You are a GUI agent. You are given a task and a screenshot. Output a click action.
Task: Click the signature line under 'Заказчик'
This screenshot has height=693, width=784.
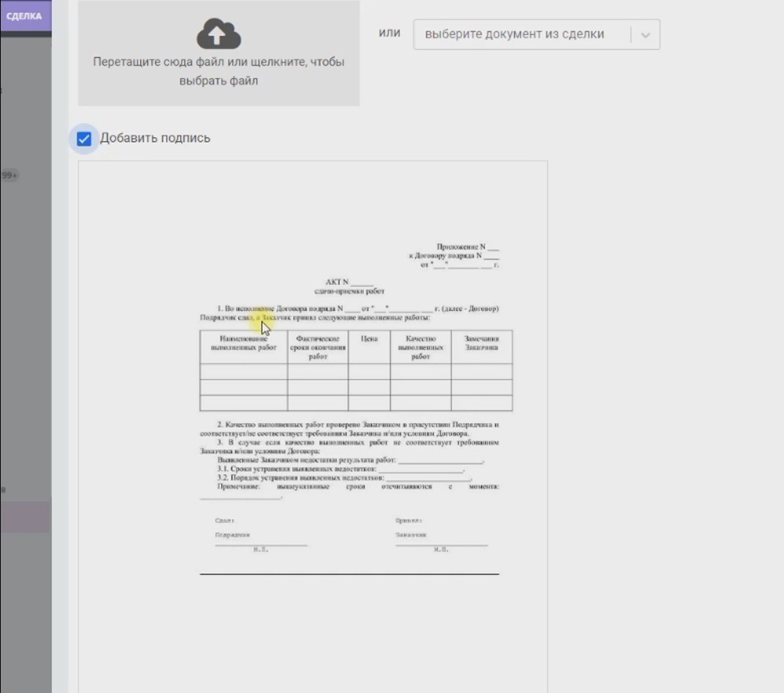(441, 545)
